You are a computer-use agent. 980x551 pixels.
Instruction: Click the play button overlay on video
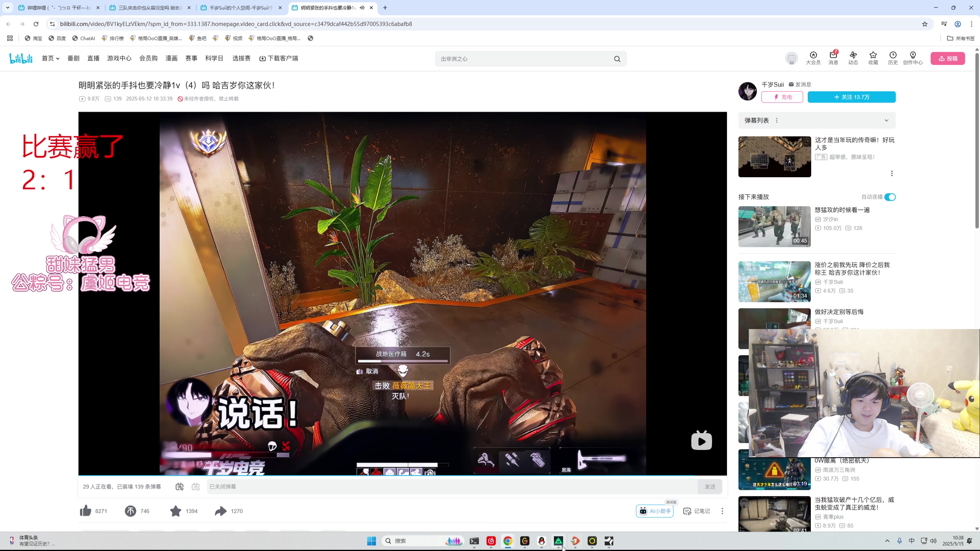[701, 441]
